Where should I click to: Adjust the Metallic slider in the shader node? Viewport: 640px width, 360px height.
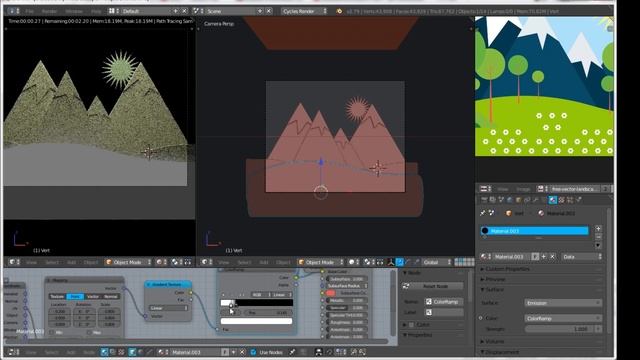[x=347, y=300]
